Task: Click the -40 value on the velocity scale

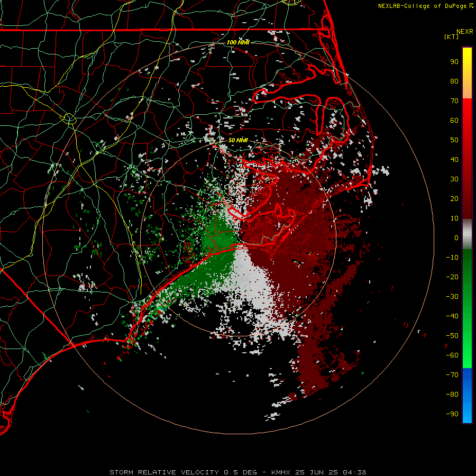Action: click(x=452, y=316)
